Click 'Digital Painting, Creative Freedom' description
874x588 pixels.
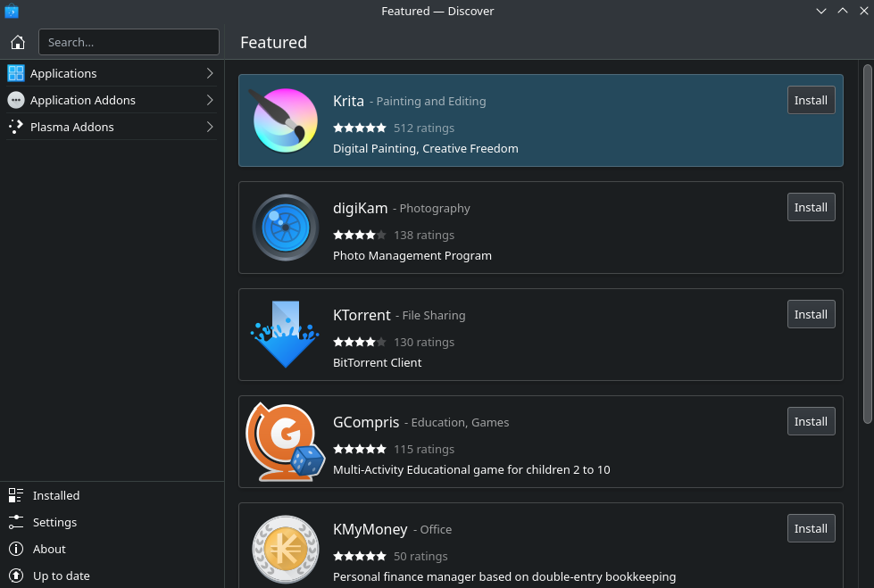click(425, 149)
